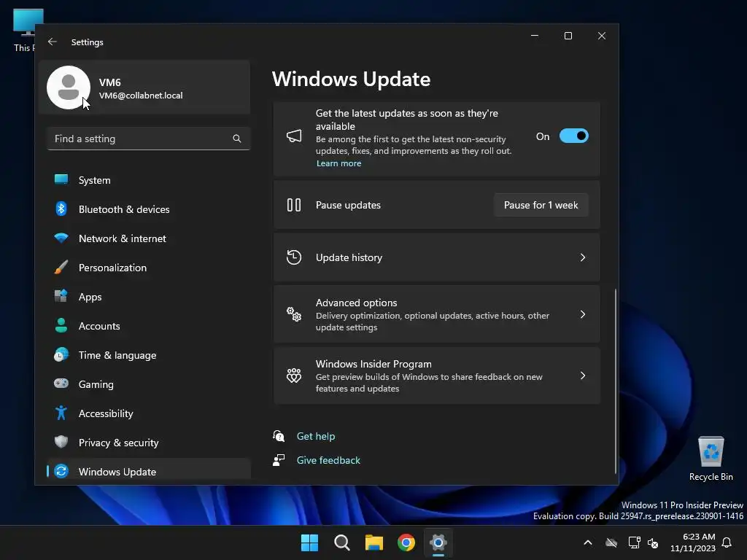747x560 pixels.
Task: Click the Windows Insider hearts icon
Action: coord(294,376)
